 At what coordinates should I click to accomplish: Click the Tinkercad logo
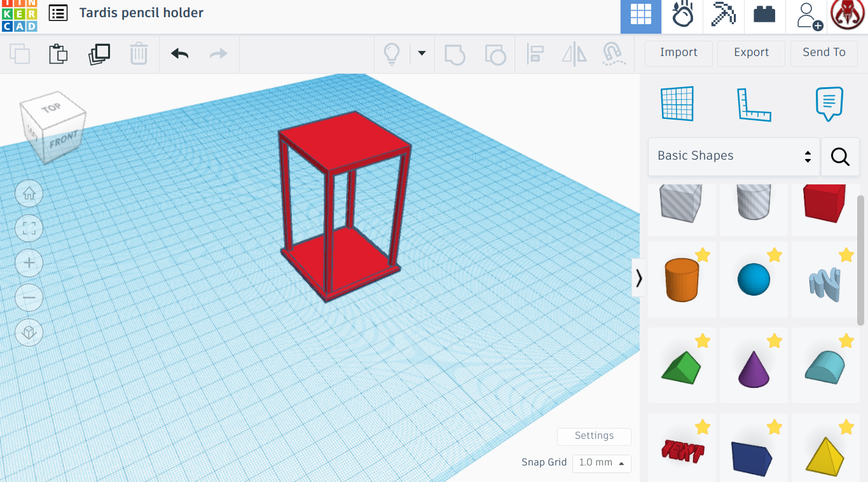tap(20, 15)
